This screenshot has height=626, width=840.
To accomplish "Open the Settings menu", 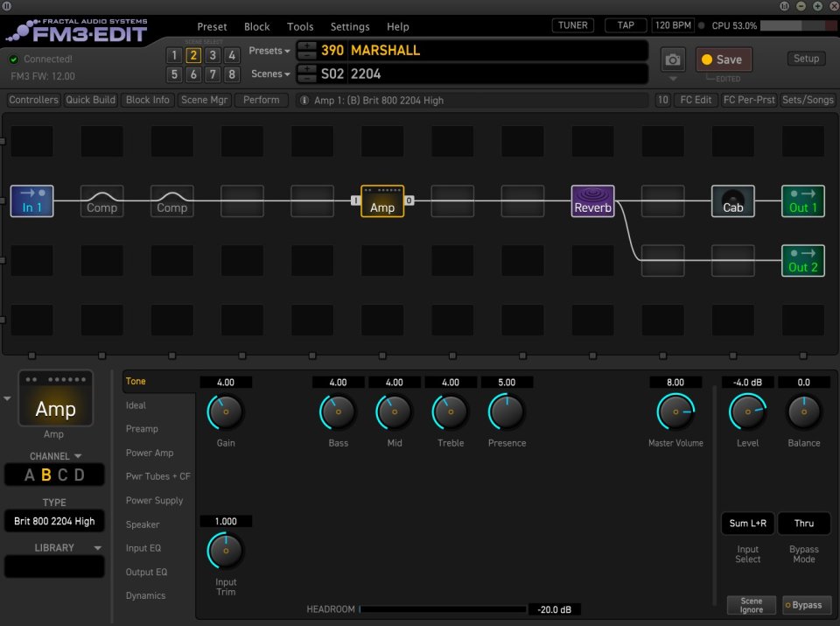I will tap(349, 26).
